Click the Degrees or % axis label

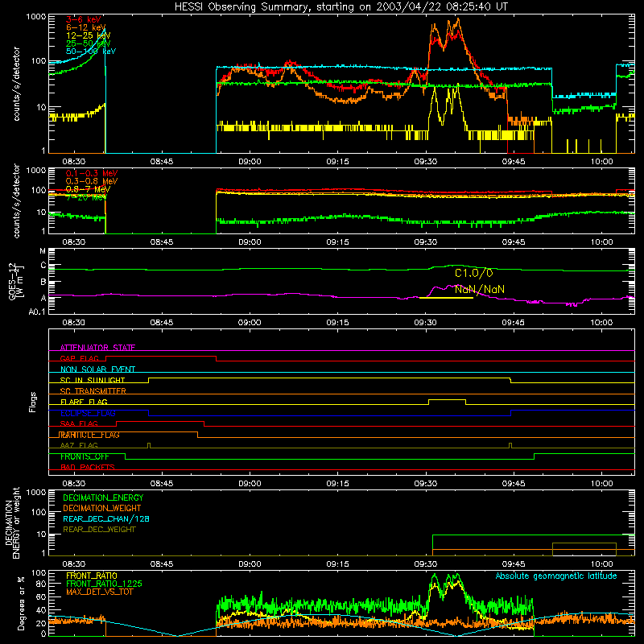click(21, 603)
